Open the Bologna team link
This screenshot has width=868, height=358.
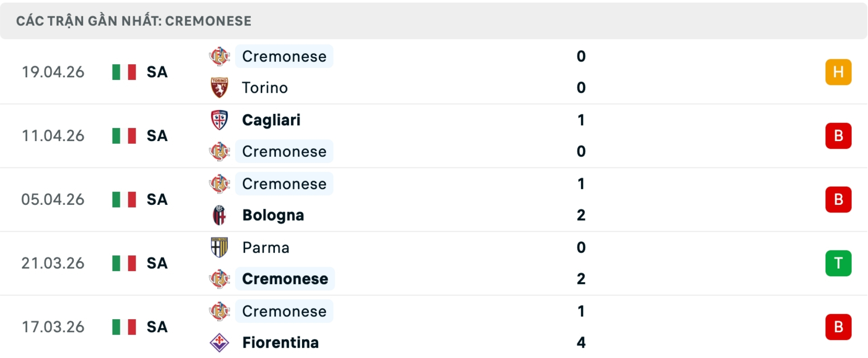(273, 215)
